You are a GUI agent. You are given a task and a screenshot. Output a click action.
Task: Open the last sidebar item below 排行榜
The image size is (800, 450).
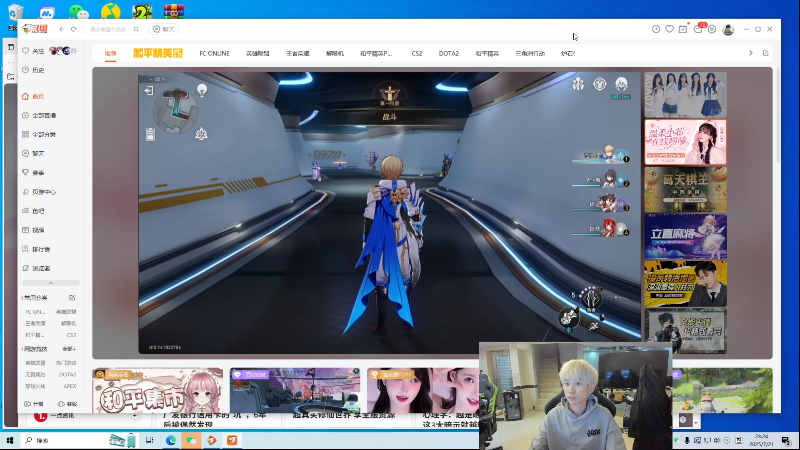pos(37,268)
